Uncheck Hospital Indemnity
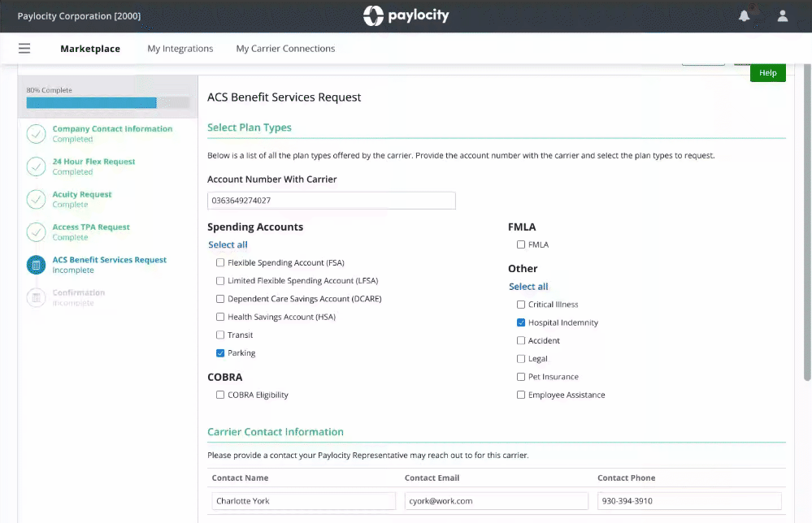This screenshot has width=812, height=523. 521,322
